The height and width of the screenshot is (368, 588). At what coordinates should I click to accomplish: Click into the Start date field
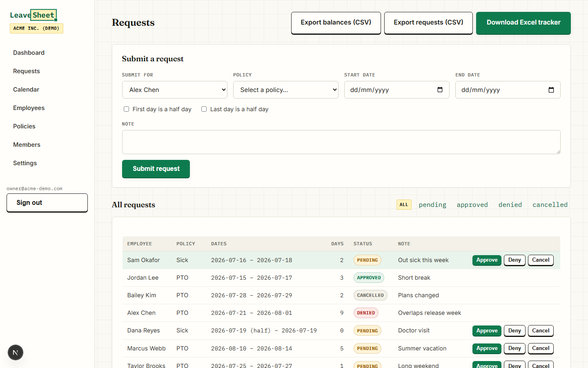click(397, 90)
